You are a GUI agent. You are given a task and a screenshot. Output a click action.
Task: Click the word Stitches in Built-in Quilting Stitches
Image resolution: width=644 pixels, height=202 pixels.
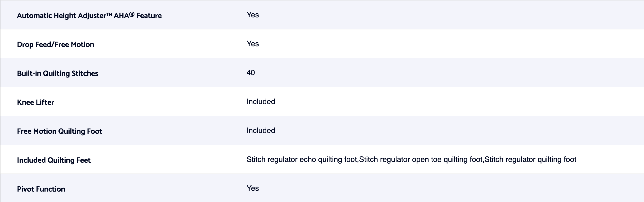(85, 73)
